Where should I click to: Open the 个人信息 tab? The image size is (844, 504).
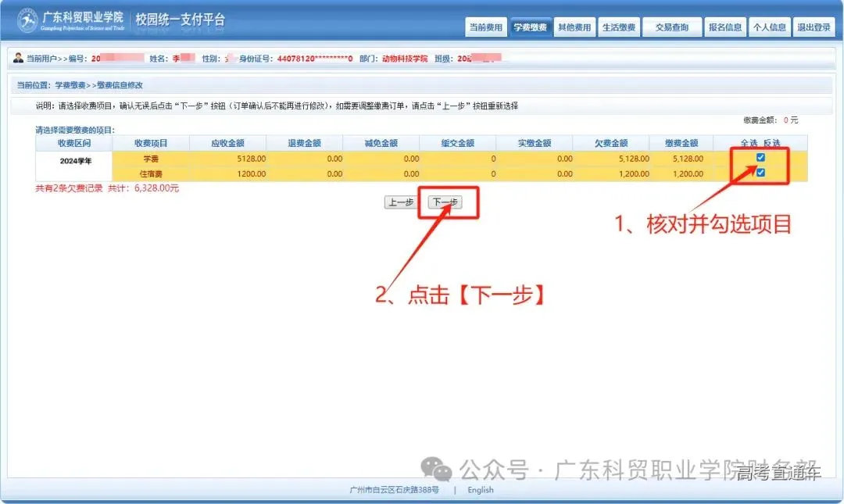pyautogui.click(x=769, y=26)
